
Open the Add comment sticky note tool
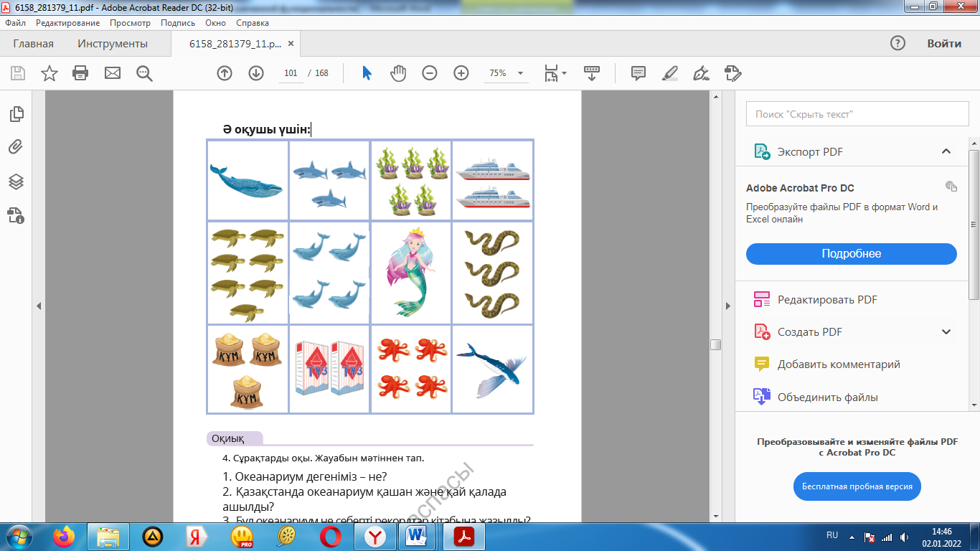coord(638,73)
